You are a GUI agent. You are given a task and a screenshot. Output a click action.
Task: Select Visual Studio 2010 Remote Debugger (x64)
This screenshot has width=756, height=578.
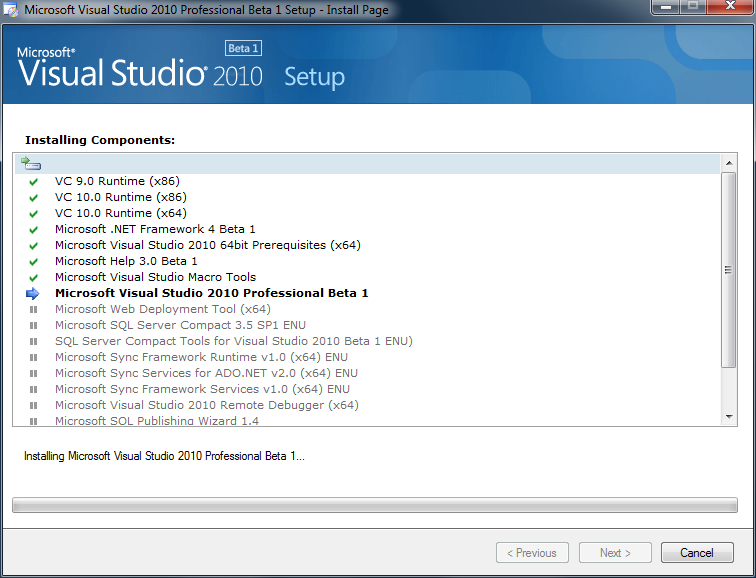tap(207, 404)
